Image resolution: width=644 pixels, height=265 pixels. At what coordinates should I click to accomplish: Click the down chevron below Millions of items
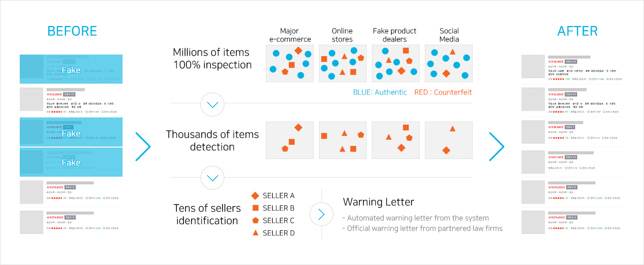tap(212, 104)
